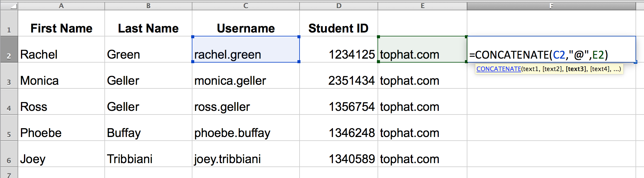Select column A header
Viewport: 644px width, 178px height.
pyautogui.click(x=61, y=6)
